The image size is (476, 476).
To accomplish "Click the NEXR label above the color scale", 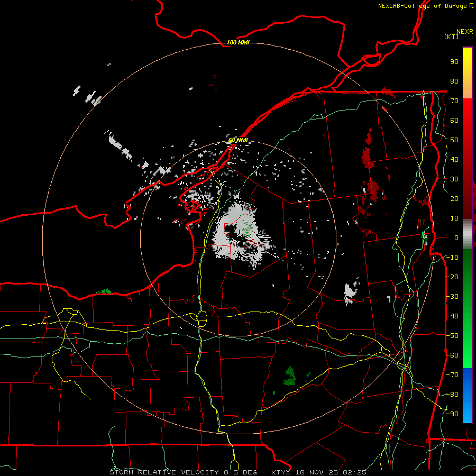I will (465, 32).
